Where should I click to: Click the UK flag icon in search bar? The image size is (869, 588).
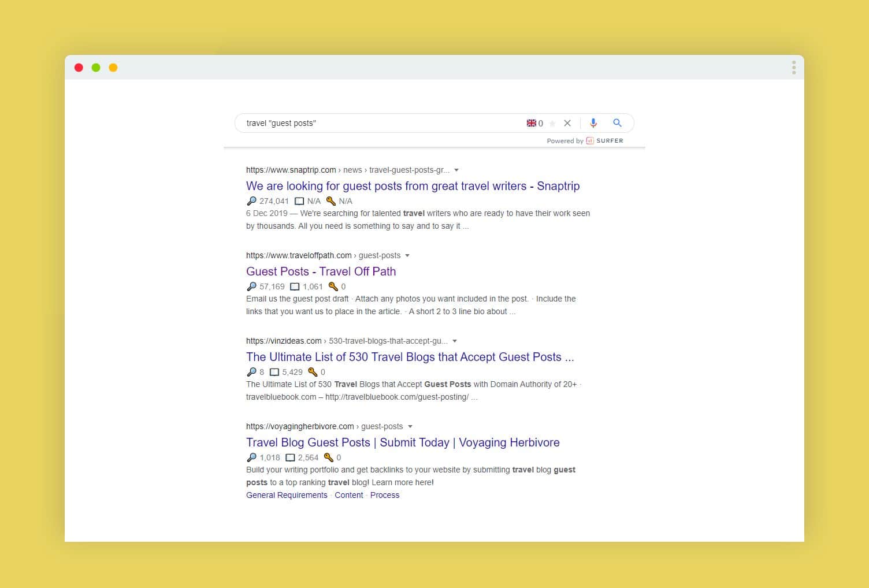(x=531, y=123)
